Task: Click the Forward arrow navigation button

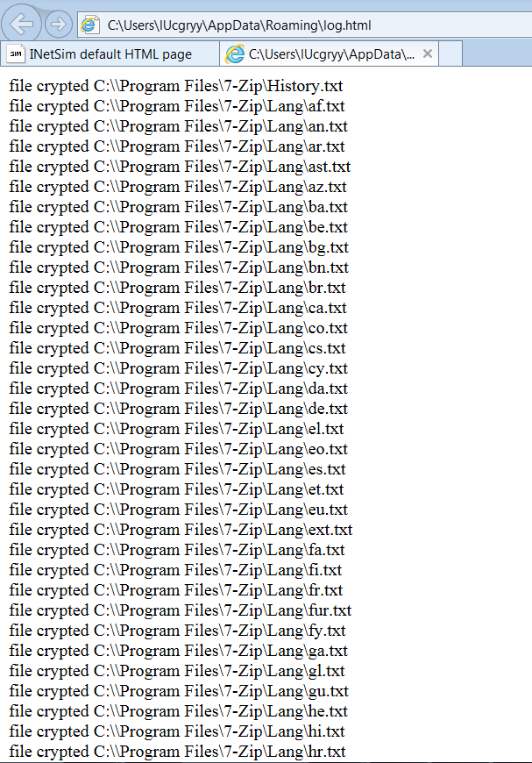Action: point(59,24)
